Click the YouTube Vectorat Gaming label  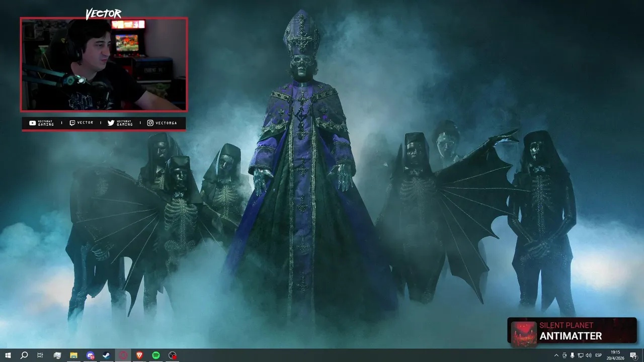(x=42, y=123)
